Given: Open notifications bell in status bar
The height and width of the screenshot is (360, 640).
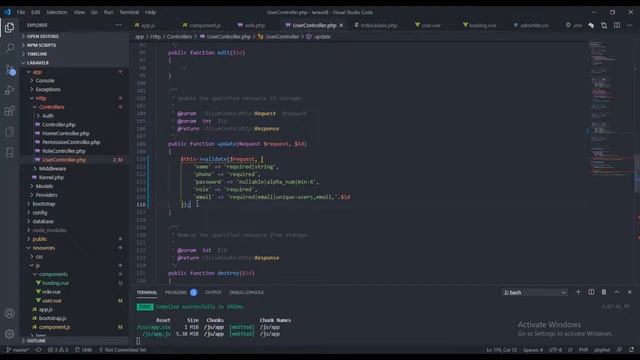Looking at the screenshot, I should coord(631,350).
